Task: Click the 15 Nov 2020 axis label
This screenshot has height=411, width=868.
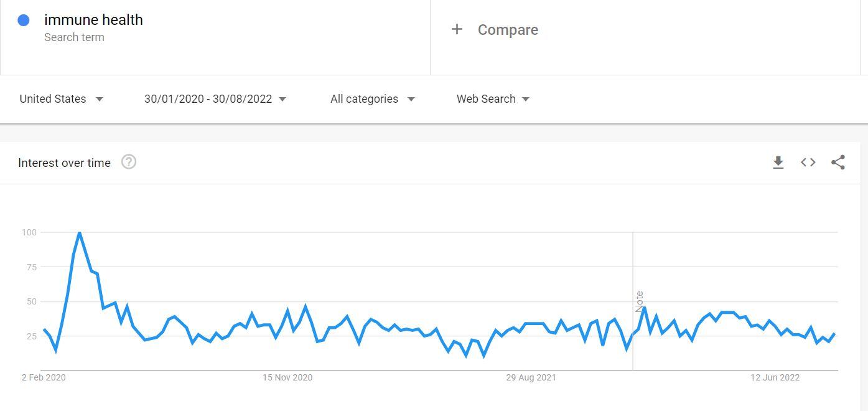Action: 287,377
